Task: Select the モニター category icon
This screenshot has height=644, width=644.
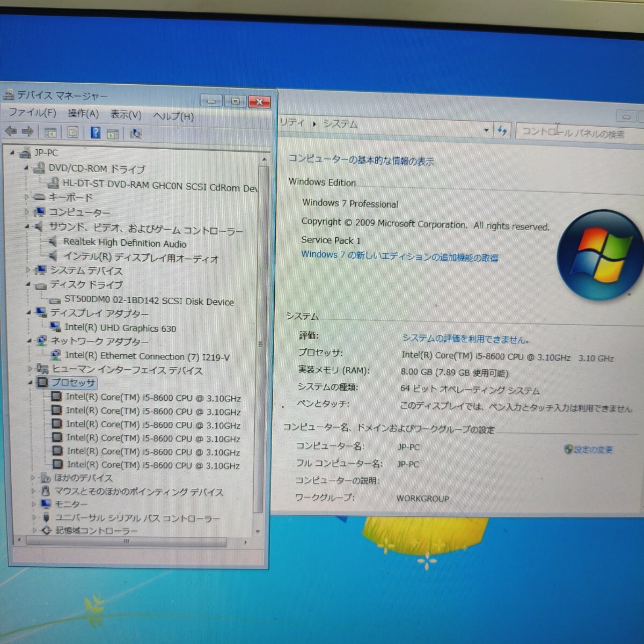Action: [46, 504]
